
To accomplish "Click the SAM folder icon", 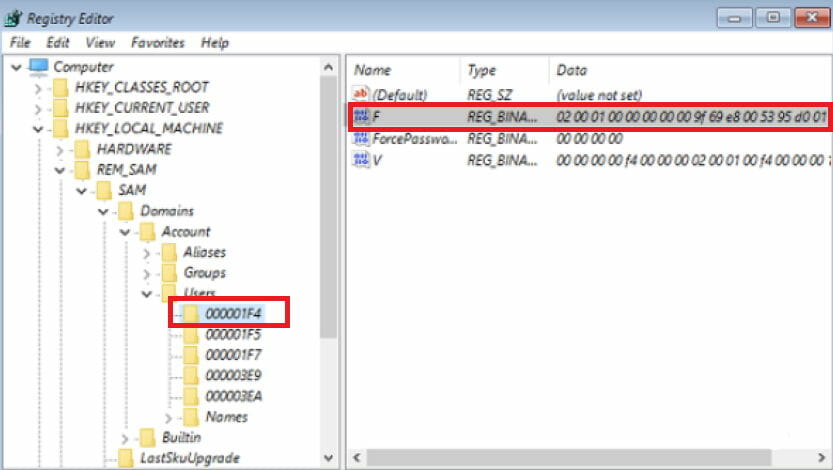I will [104, 191].
